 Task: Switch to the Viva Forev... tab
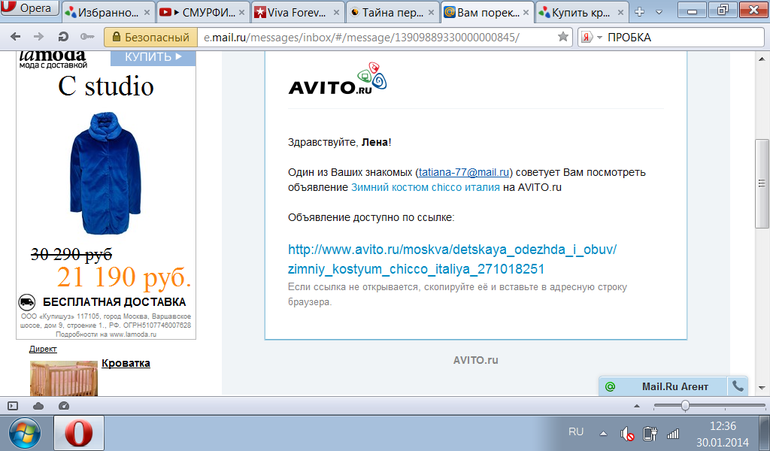[296, 12]
